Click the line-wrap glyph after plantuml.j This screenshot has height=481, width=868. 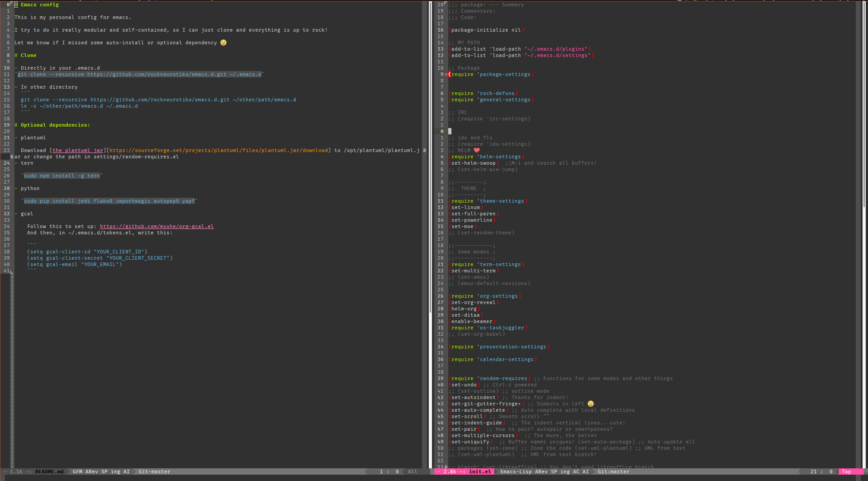[x=424, y=150]
